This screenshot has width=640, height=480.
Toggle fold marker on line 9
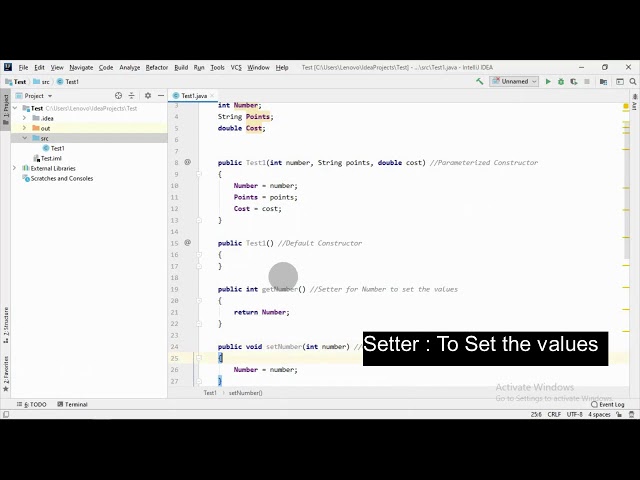click(199, 174)
